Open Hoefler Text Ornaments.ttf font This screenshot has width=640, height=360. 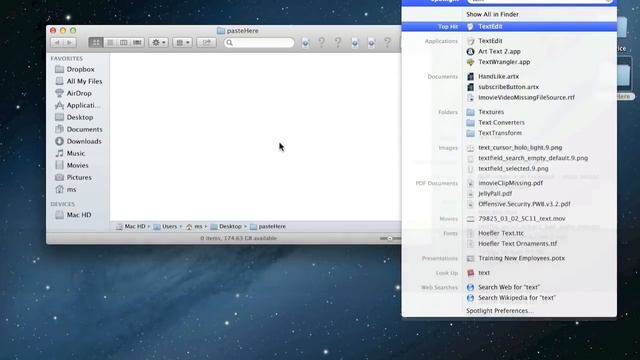point(517,244)
